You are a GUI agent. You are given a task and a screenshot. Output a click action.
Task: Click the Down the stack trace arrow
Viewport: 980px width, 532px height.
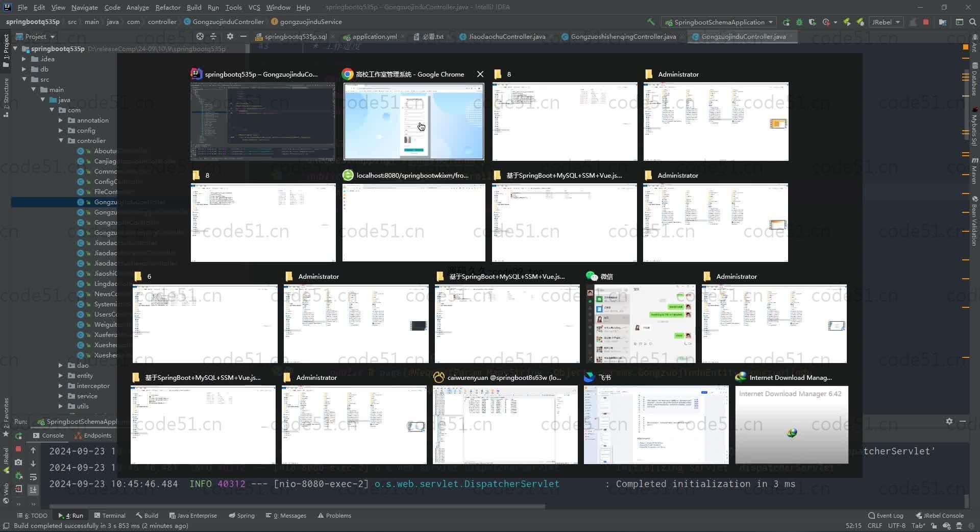coord(33,464)
